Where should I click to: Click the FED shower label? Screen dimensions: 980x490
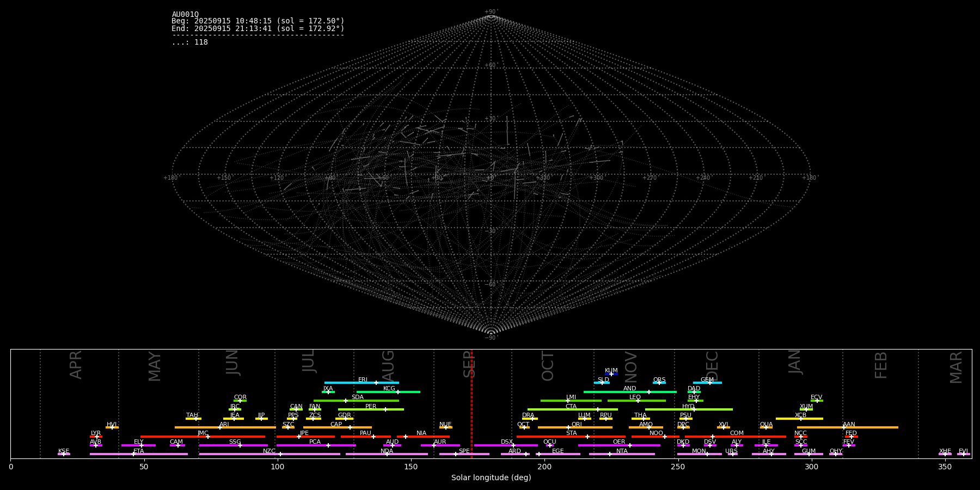coord(851,433)
